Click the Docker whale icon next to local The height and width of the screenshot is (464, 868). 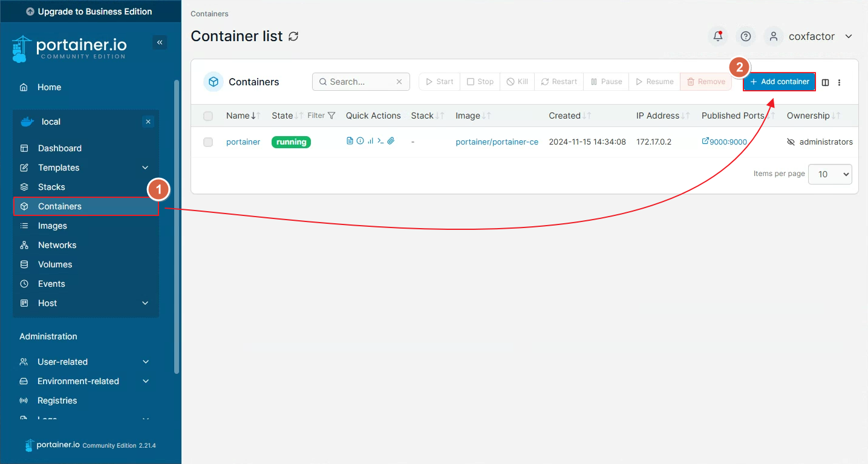pos(27,122)
